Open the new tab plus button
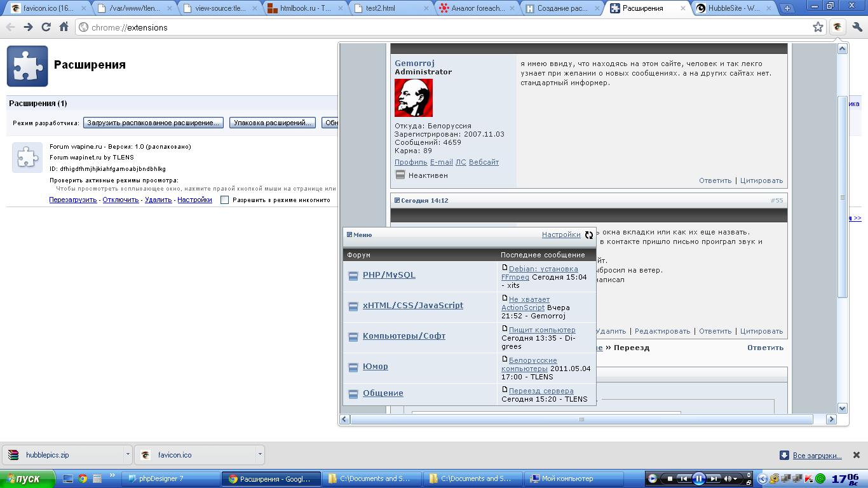This screenshot has height=488, width=868. coord(787,8)
